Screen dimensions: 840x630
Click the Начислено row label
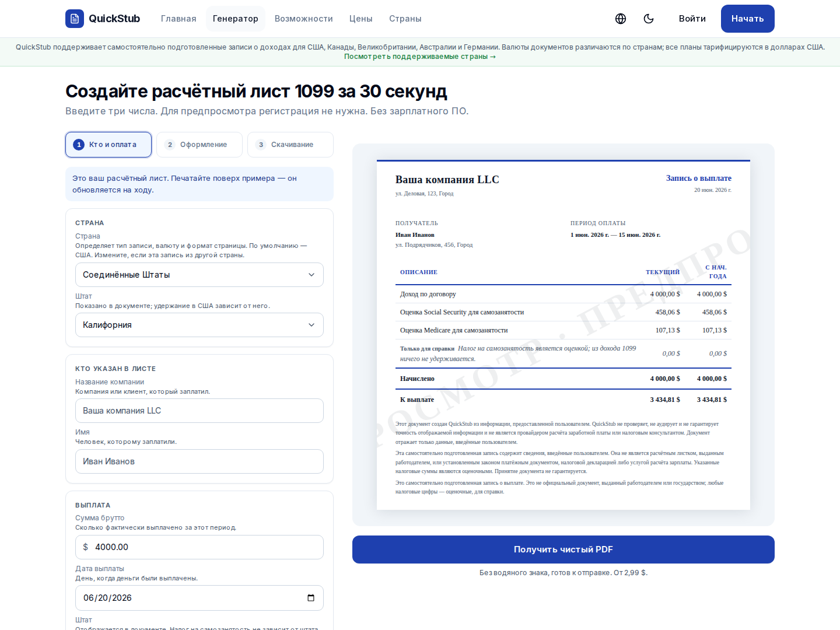pyautogui.click(x=417, y=379)
